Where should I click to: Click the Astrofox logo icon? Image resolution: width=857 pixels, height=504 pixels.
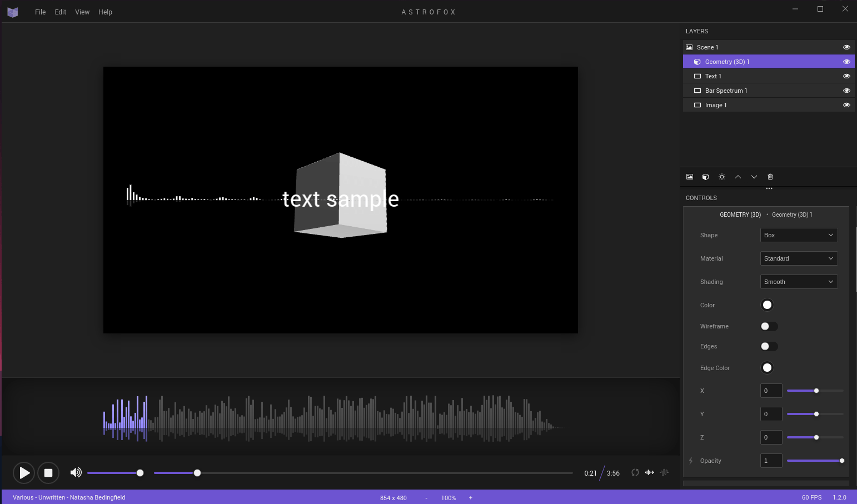pos(12,12)
